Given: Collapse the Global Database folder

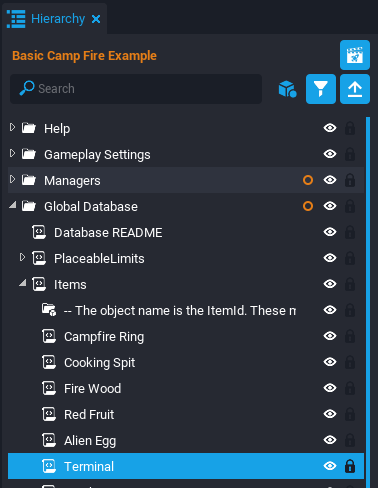Looking at the screenshot, I should 13,205.
